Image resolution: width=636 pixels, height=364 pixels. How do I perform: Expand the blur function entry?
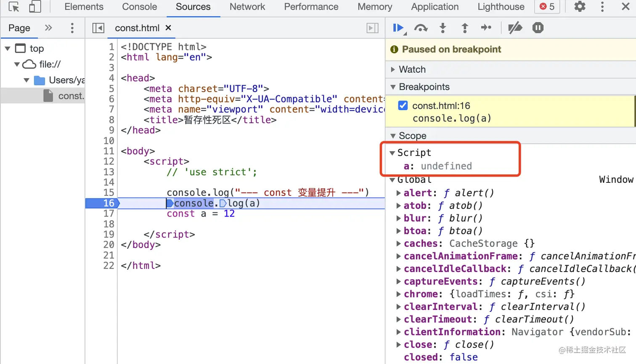(x=398, y=219)
